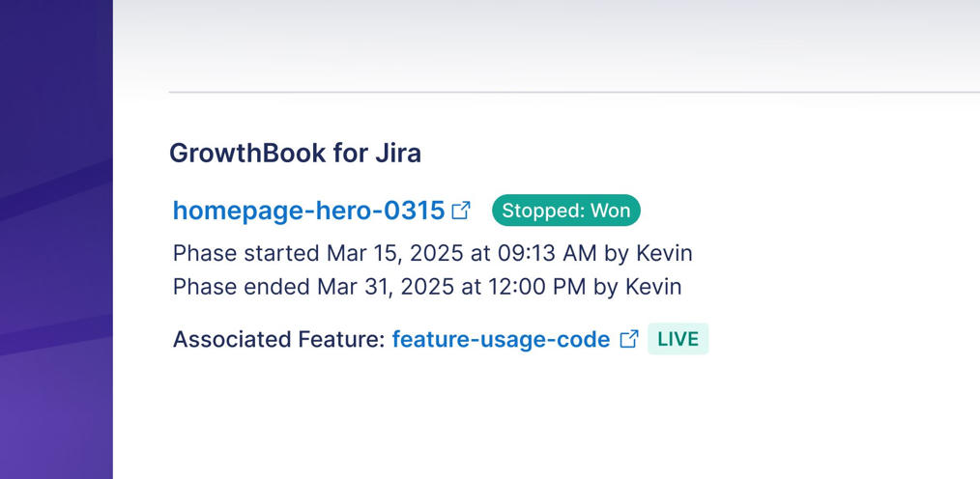Click Kevin in the Phase ended line
980x479 pixels.
coord(652,287)
